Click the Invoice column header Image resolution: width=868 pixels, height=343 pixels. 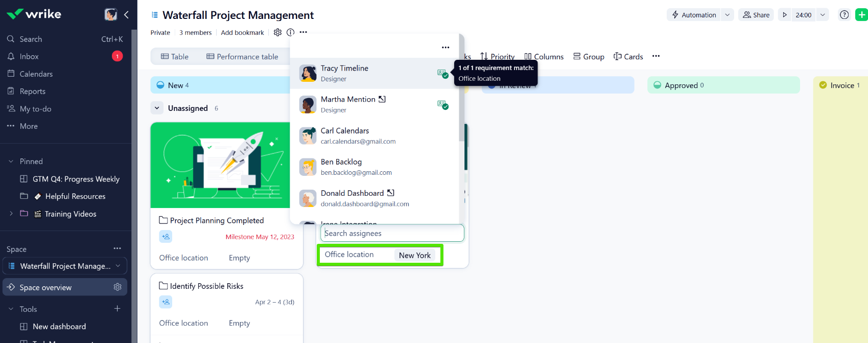coord(840,85)
